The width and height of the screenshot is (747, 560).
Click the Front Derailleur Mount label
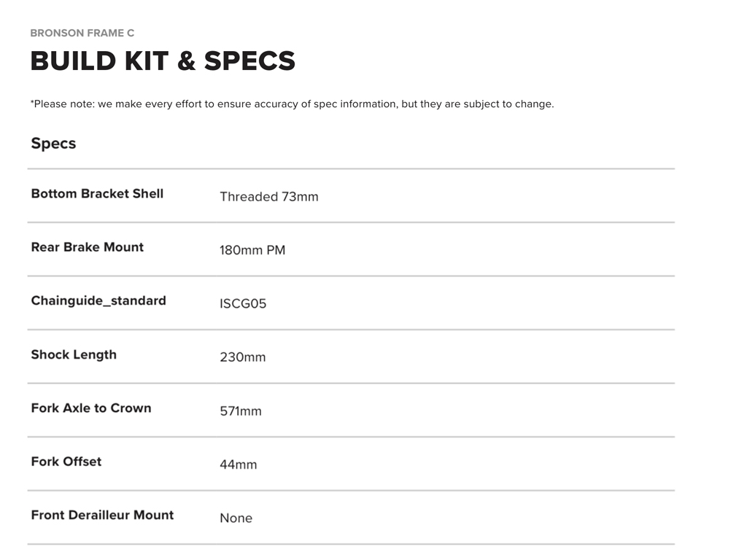[x=102, y=515]
